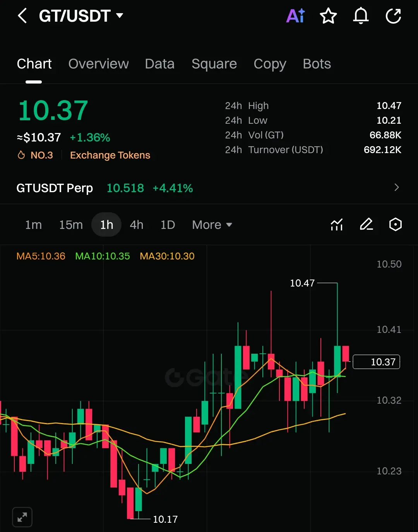Go to the Copy tab
Image resolution: width=418 pixels, height=532 pixels.
(270, 64)
